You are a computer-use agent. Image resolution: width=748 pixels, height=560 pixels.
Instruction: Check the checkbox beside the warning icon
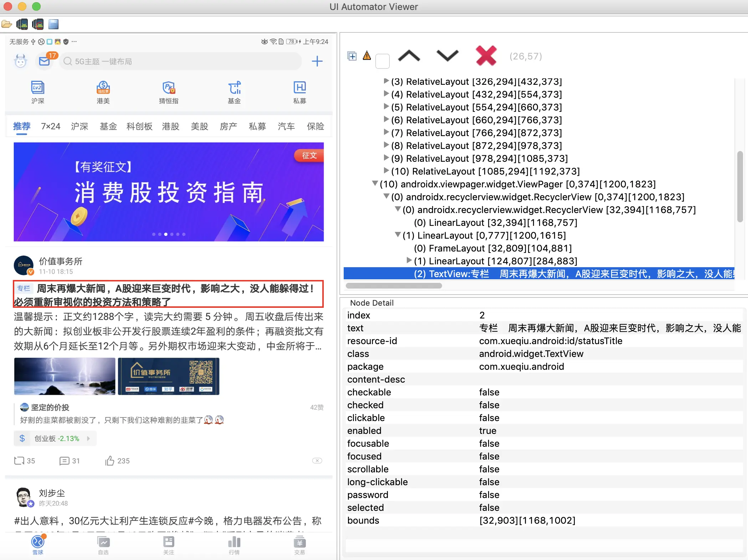click(x=383, y=61)
